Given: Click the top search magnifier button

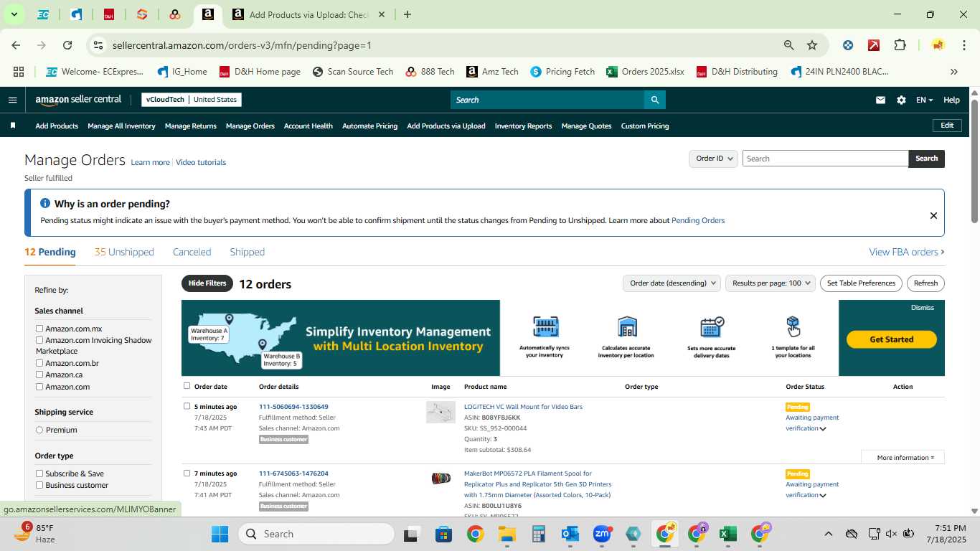Looking at the screenshot, I should 654,100.
